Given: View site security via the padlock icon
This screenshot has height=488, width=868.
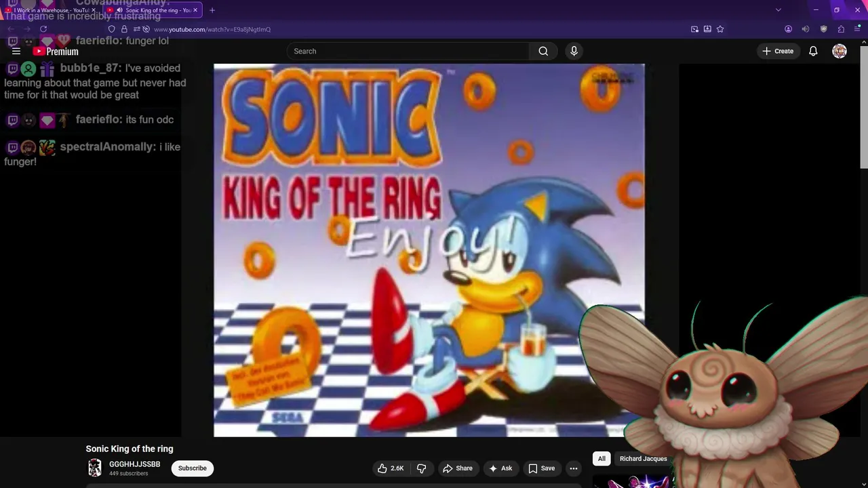Looking at the screenshot, I should (124, 29).
